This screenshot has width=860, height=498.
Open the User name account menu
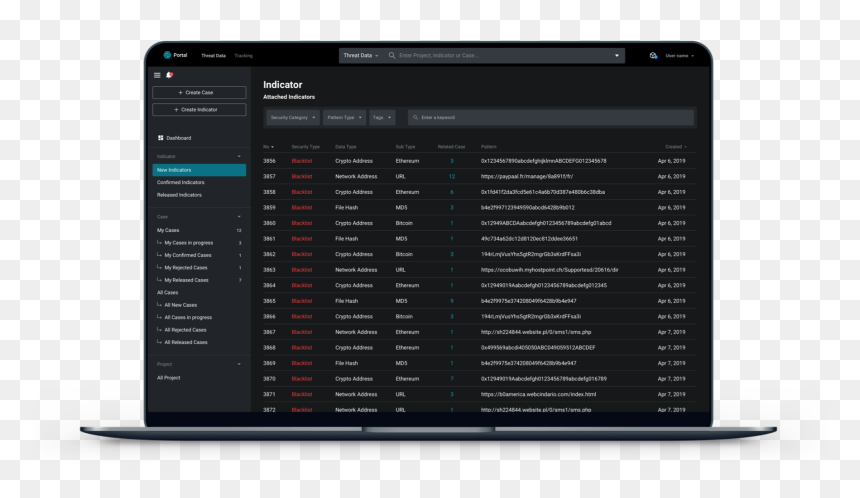tap(680, 55)
